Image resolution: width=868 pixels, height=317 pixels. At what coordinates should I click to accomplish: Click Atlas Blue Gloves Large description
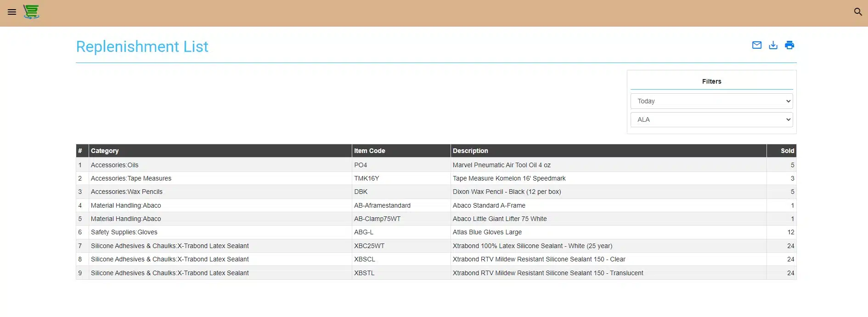(x=487, y=232)
